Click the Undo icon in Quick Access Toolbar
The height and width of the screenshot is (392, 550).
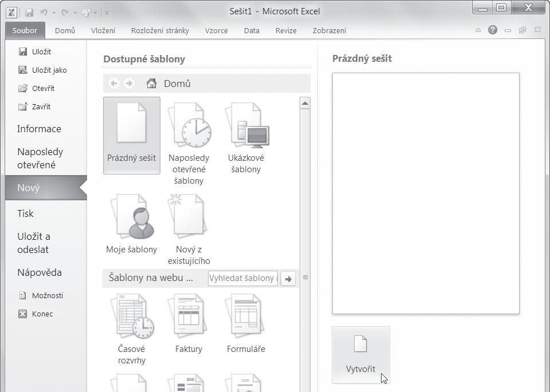coord(44,13)
